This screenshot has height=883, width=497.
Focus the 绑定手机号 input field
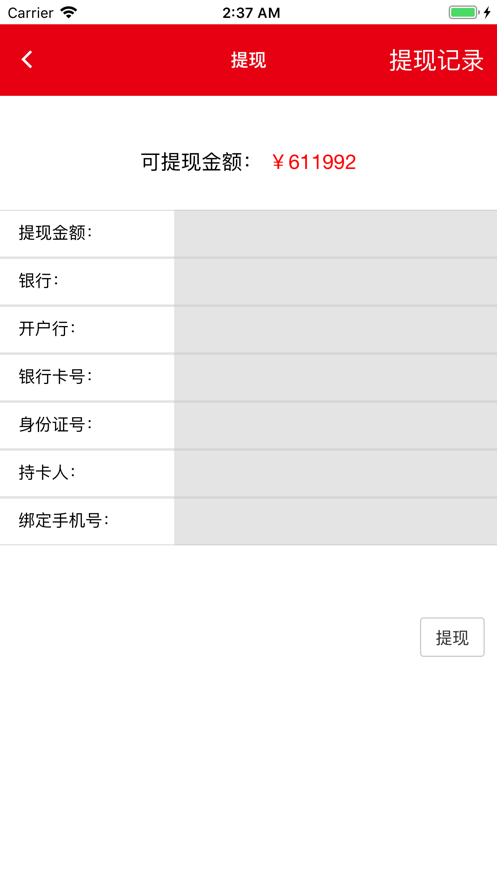tap(335, 521)
